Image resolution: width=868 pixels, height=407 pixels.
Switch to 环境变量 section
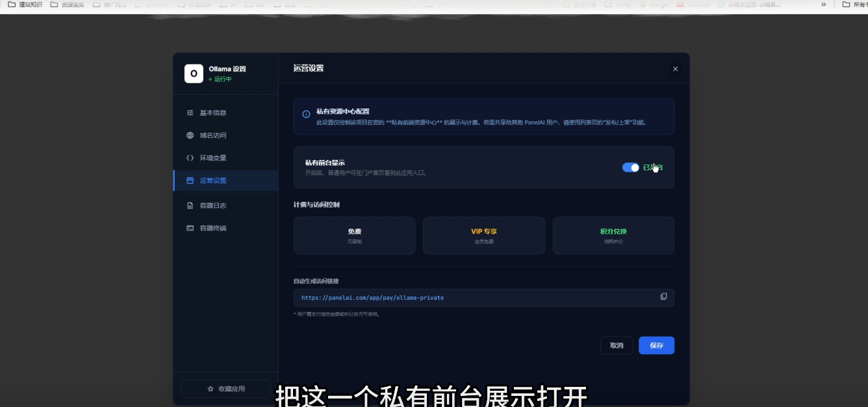225,158
